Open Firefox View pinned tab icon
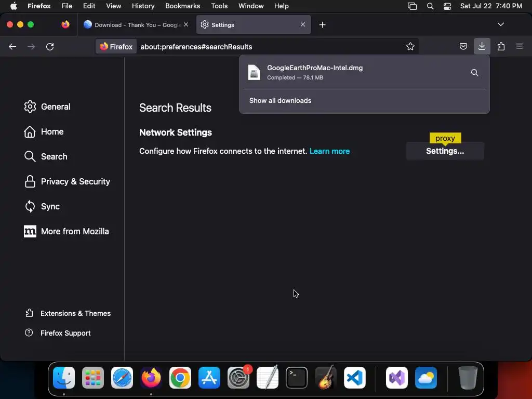Image resolution: width=532 pixels, height=399 pixels. point(65,24)
